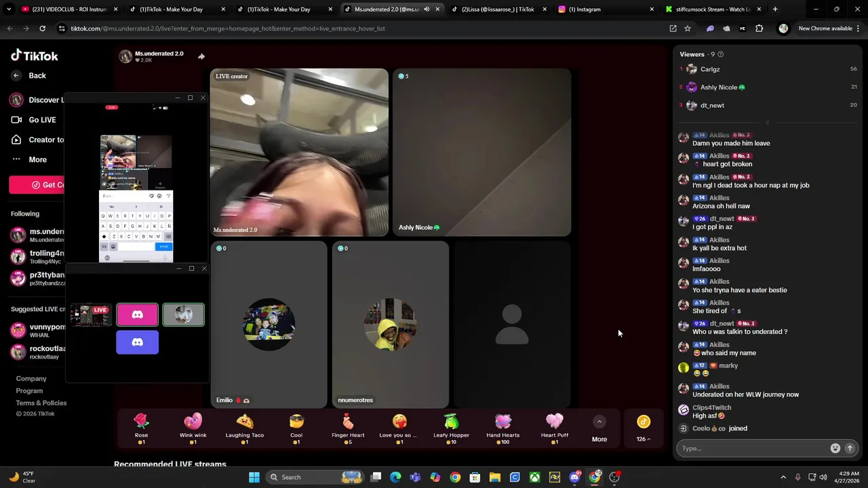Screen dimensions: 868x488
Task: Click the purple Discord tile in overlay
Action: coord(137,342)
